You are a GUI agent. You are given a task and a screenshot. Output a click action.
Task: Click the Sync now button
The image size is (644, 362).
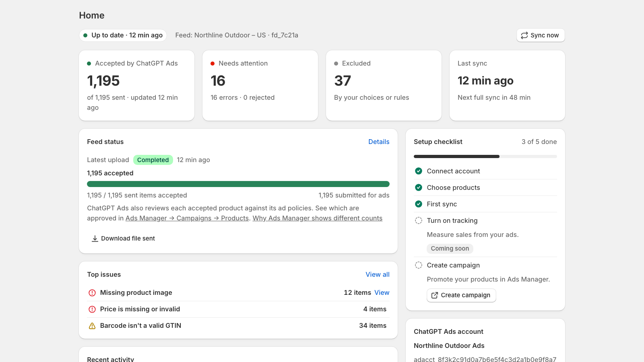541,35
